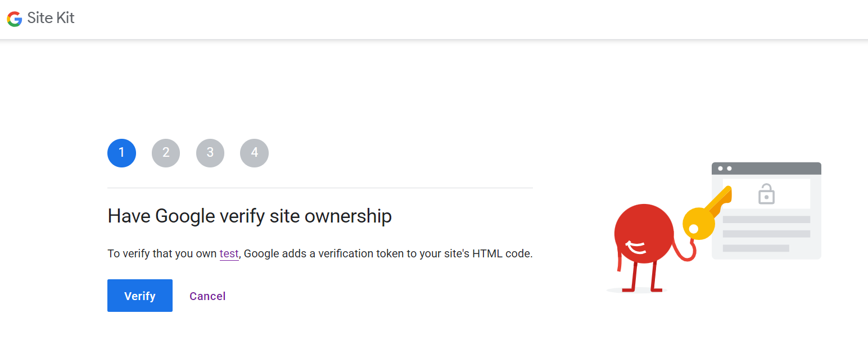The image size is (868, 354).
Task: Click the top gray placeholder line in illustration
Action: pyautogui.click(x=766, y=219)
